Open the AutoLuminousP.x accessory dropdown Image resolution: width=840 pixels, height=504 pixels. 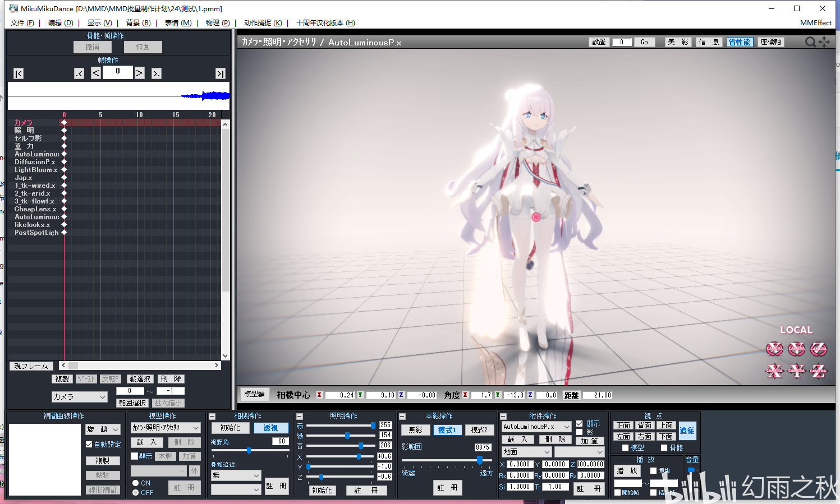pos(536,427)
